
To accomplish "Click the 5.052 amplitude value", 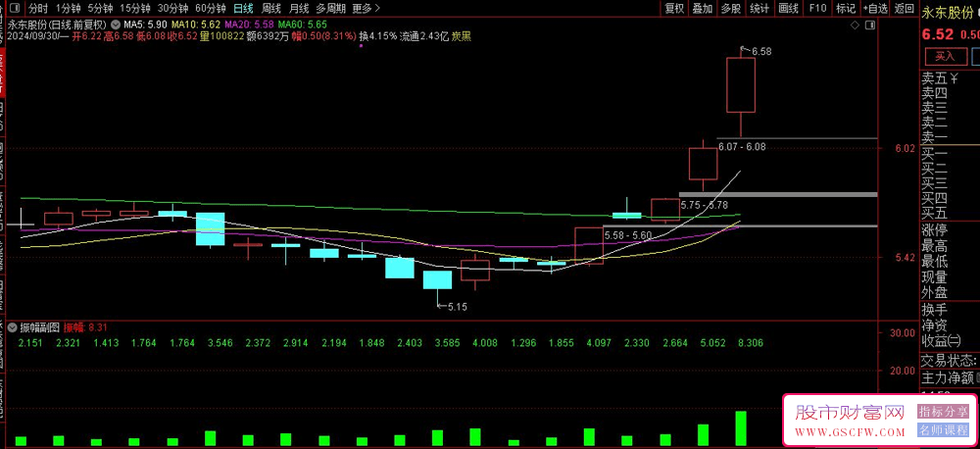I will 712,343.
